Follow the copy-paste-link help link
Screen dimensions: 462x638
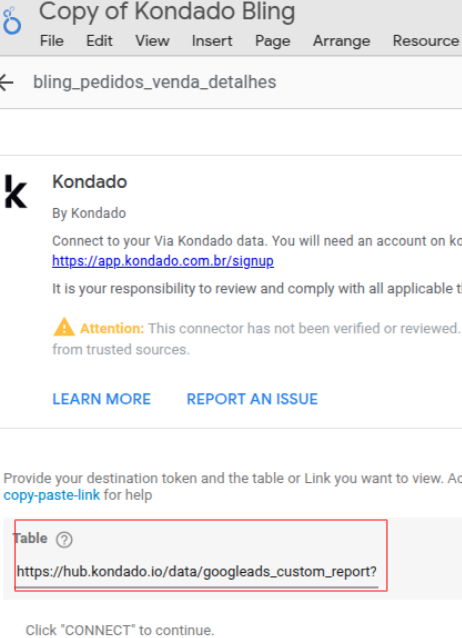click(52, 495)
